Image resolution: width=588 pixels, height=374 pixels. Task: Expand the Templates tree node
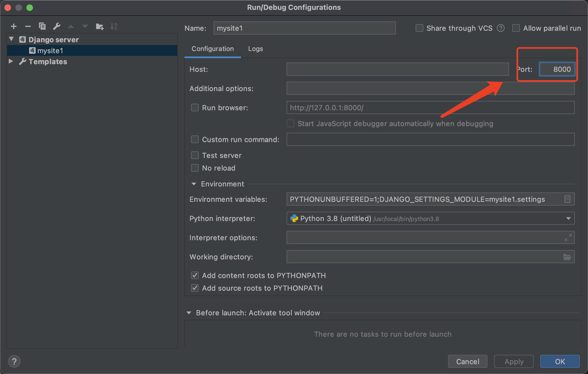point(11,61)
